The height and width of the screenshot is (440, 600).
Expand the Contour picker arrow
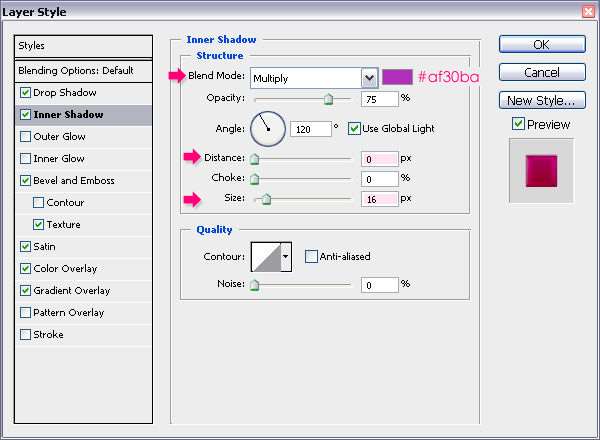point(286,257)
